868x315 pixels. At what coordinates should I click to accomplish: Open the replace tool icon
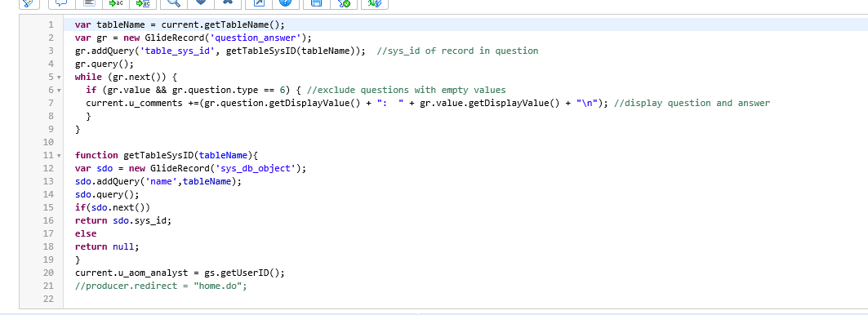pyautogui.click(x=116, y=2)
